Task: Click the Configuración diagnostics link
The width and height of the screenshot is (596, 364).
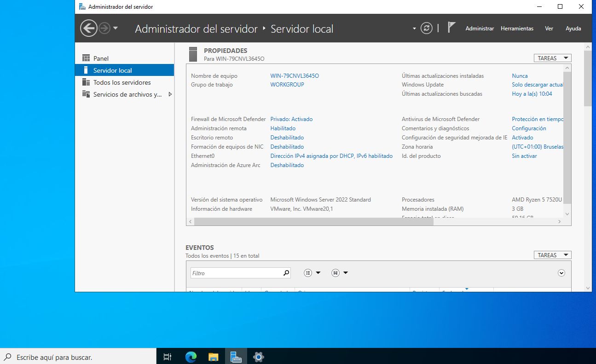Action: pyautogui.click(x=529, y=128)
